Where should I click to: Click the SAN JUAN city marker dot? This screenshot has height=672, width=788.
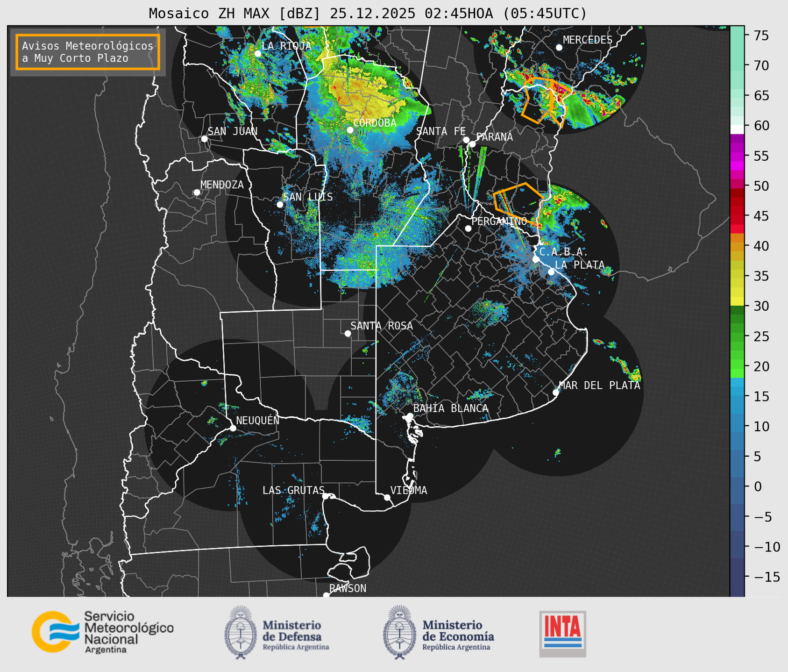tap(204, 139)
